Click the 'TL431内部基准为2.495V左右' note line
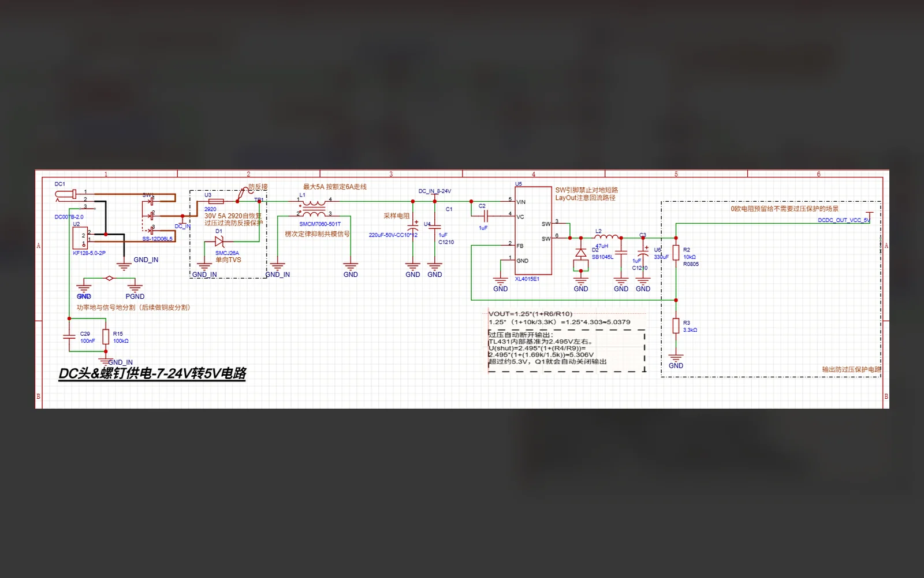 click(x=541, y=342)
